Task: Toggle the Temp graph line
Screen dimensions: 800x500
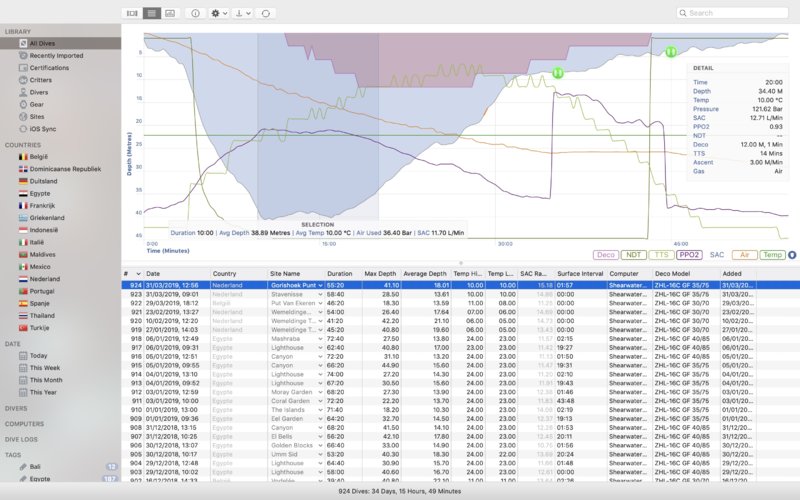Action: (x=772, y=255)
